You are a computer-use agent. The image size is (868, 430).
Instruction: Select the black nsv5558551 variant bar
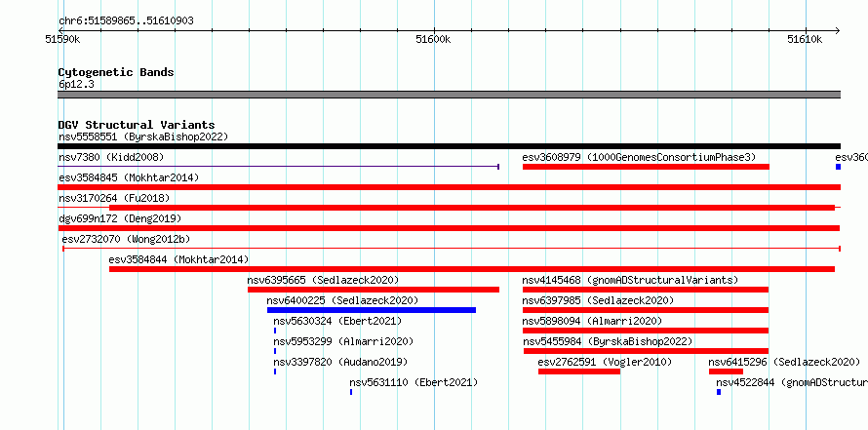(449, 146)
